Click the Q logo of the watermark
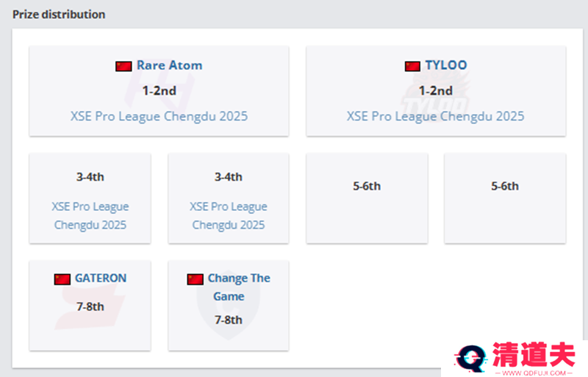 (x=470, y=359)
